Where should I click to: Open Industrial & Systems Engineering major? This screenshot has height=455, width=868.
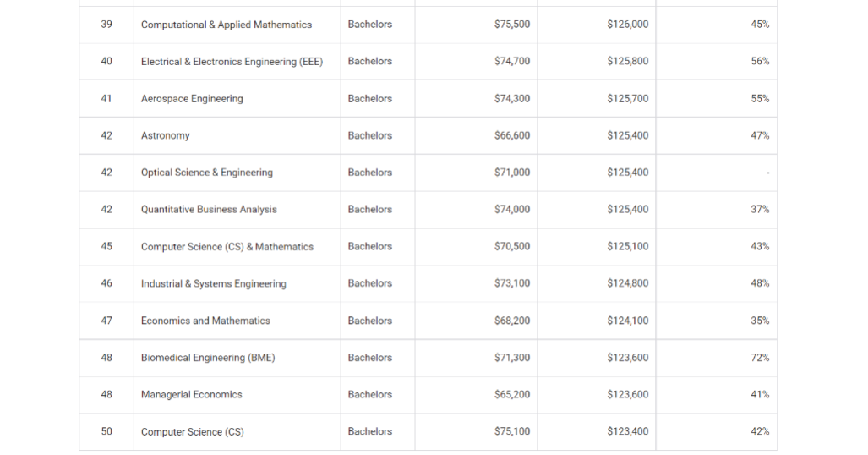pyautogui.click(x=213, y=284)
